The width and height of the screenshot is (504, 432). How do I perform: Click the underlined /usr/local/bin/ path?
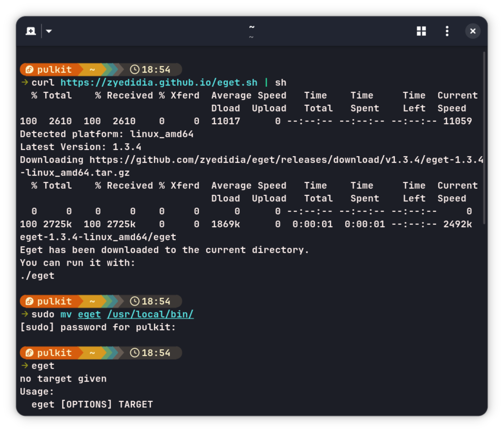pyautogui.click(x=150, y=315)
